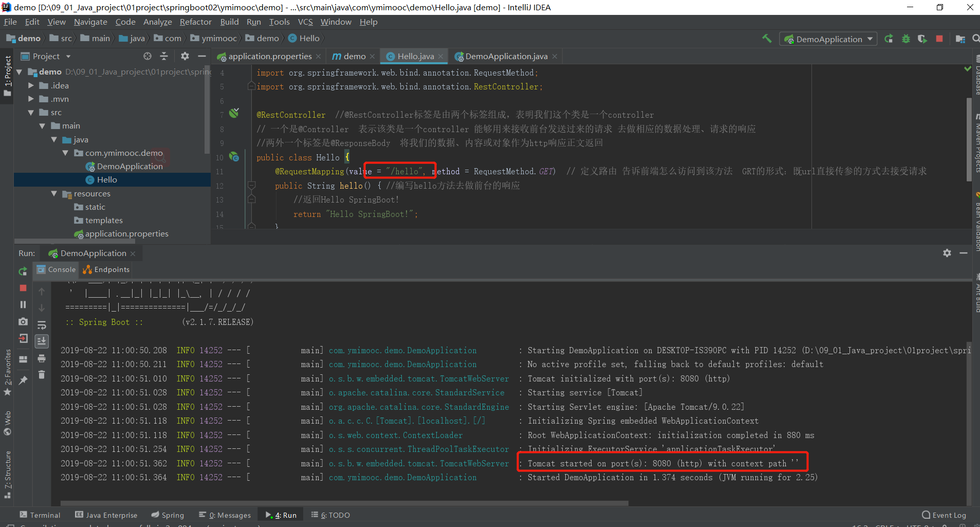Pause console output with pause icon
The height and width of the screenshot is (527, 980).
[x=23, y=304]
